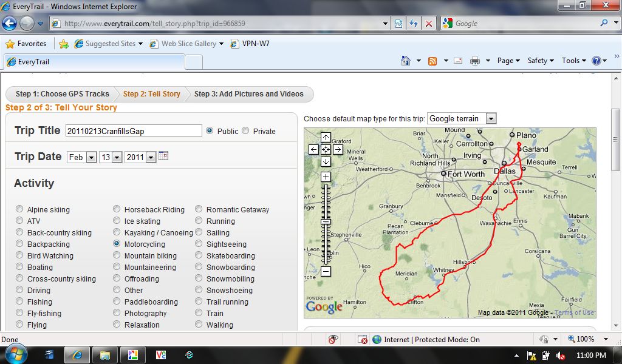Select Motorcycling activity radio button
The height and width of the screenshot is (364, 622).
point(117,244)
